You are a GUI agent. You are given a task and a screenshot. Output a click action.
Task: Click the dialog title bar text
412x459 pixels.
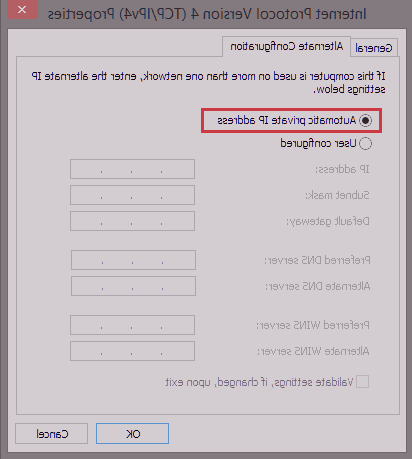pos(207,14)
